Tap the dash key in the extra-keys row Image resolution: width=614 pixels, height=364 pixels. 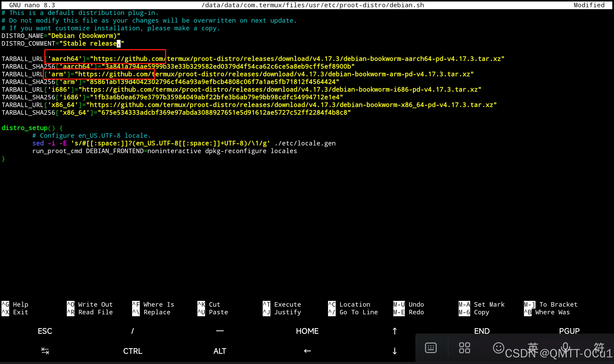(220, 331)
